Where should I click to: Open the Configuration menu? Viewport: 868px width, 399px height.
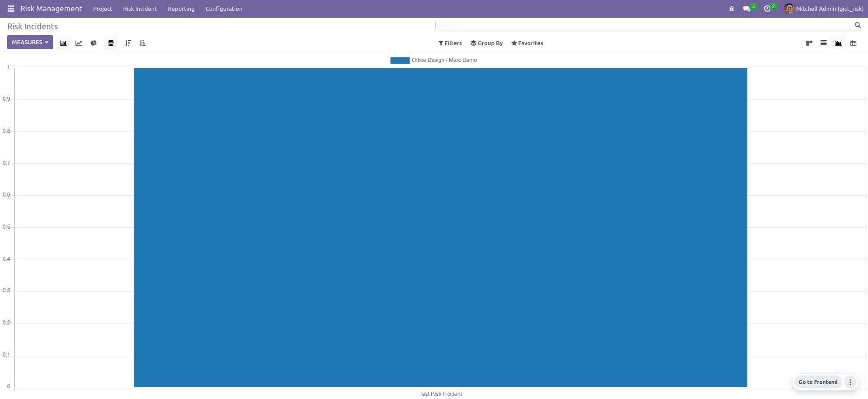pos(224,9)
